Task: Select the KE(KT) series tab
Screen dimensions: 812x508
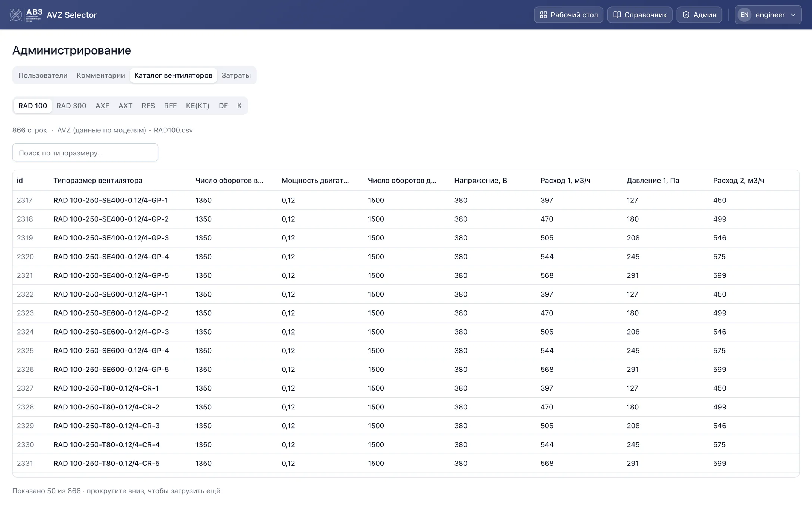Action: coord(198,106)
